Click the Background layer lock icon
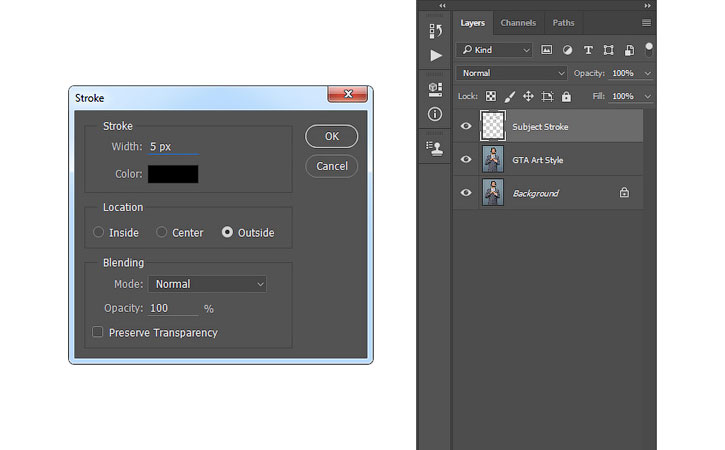Viewport: 725px width, 450px height. [x=624, y=192]
